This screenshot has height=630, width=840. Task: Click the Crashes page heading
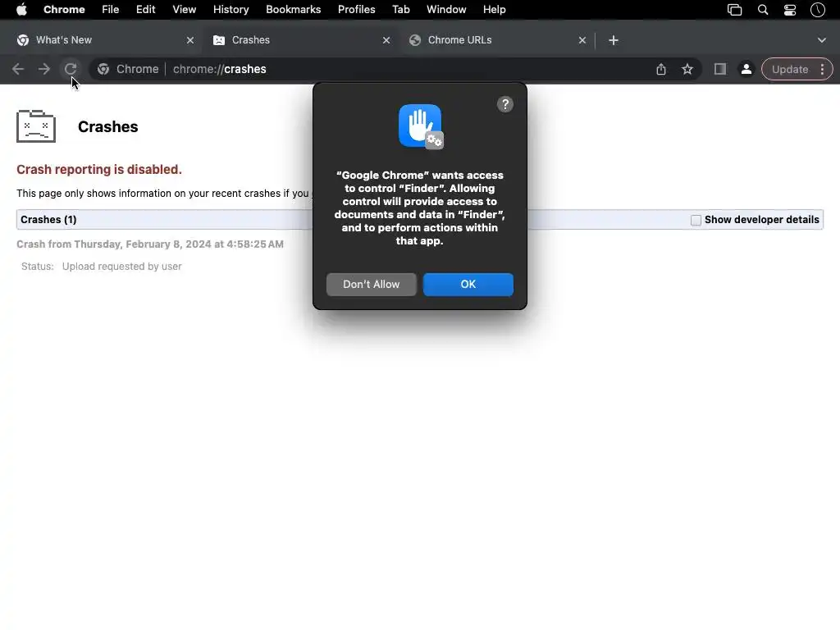(108, 127)
